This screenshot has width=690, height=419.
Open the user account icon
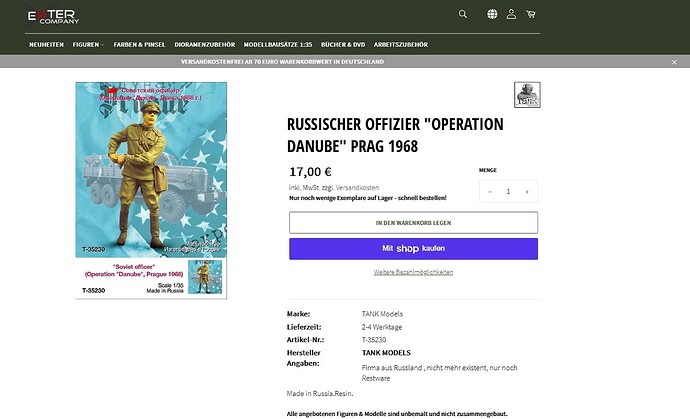tap(511, 14)
